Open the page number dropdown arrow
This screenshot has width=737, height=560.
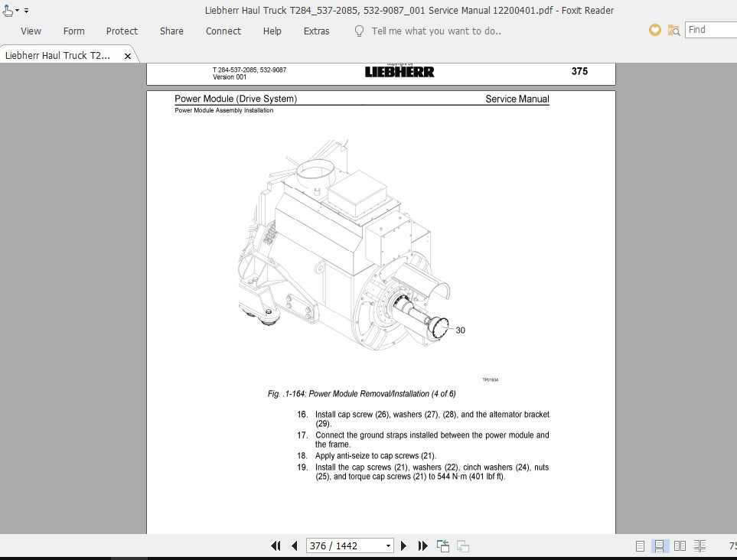coord(388,546)
